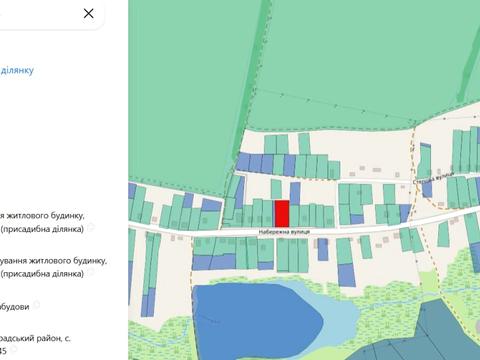Image resolution: width=480 pixels, height=360 pixels.
Task: Click the 'Набережна вулиця' street label
Action: tap(284, 232)
